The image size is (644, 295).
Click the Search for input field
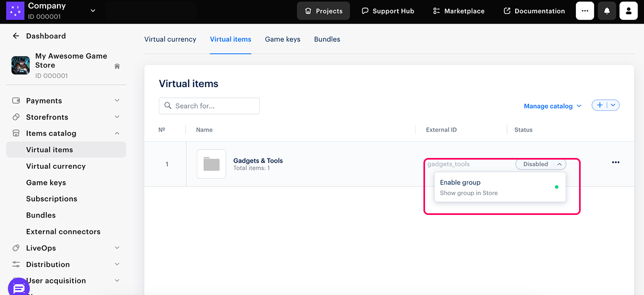point(209,106)
